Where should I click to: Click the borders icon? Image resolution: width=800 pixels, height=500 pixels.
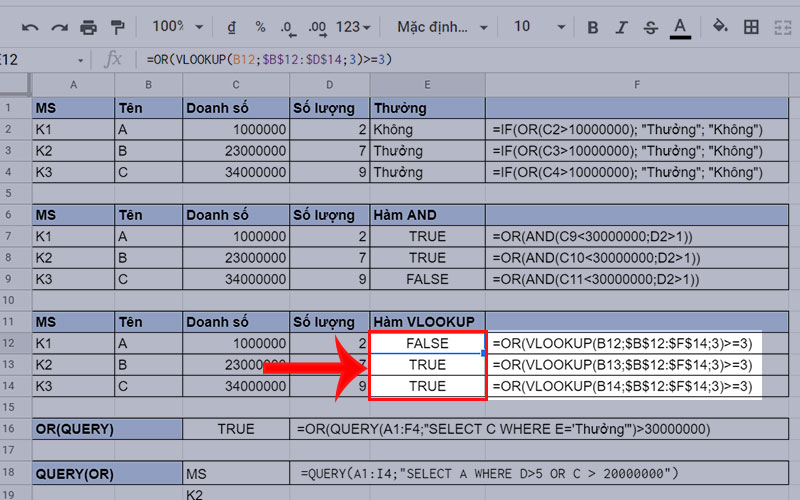tap(751, 26)
